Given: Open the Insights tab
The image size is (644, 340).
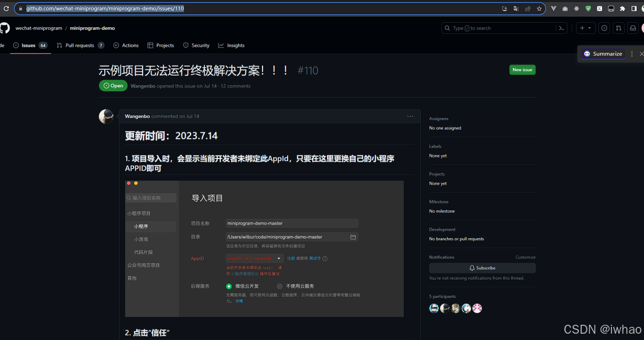Looking at the screenshot, I should pos(232,46).
